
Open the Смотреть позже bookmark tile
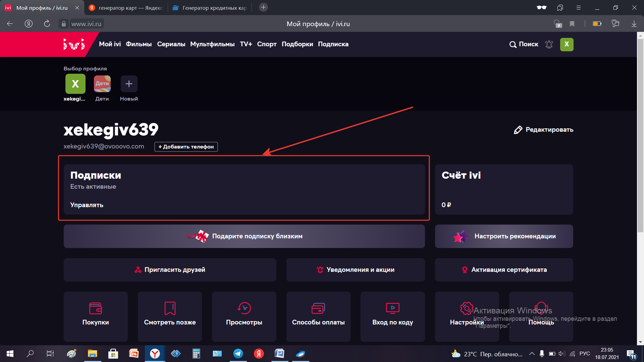click(x=170, y=316)
